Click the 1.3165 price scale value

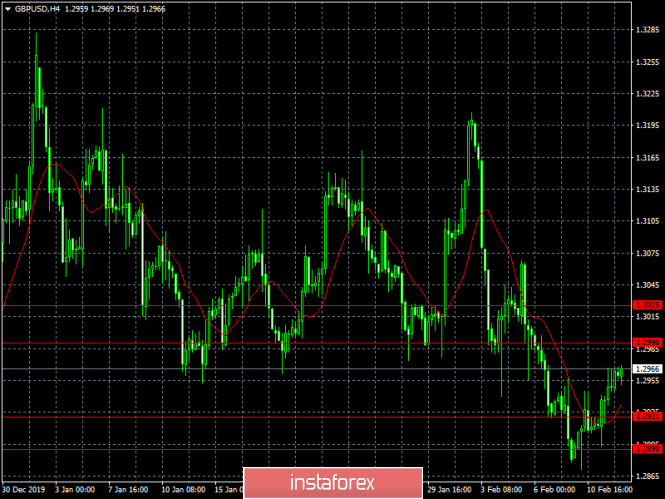tap(648, 158)
